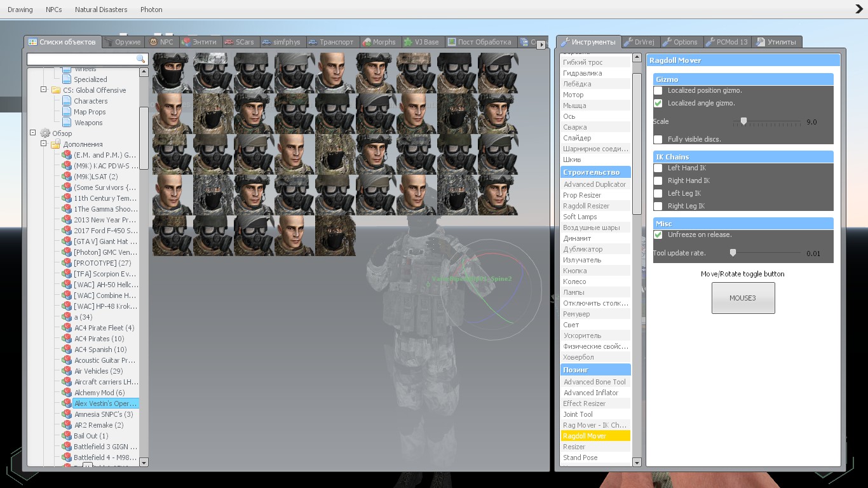868x488 pixels.
Task: Open the Options tab with the wrench icon
Action: [x=680, y=42]
